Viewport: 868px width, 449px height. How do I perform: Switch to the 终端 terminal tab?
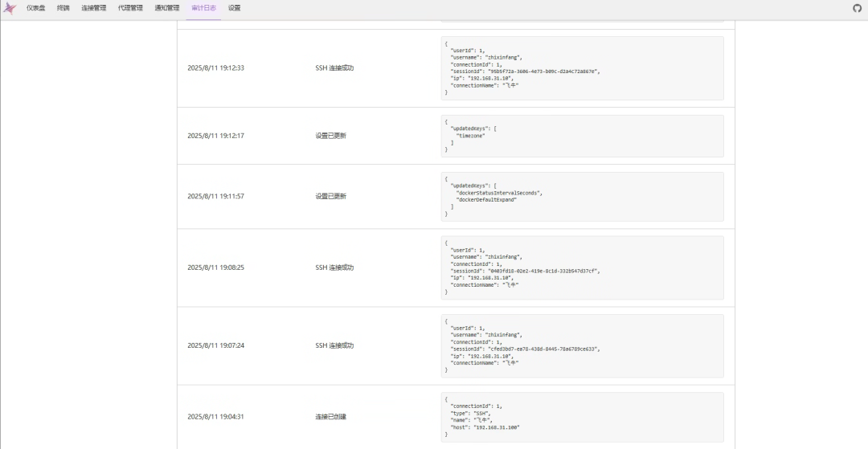[63, 8]
